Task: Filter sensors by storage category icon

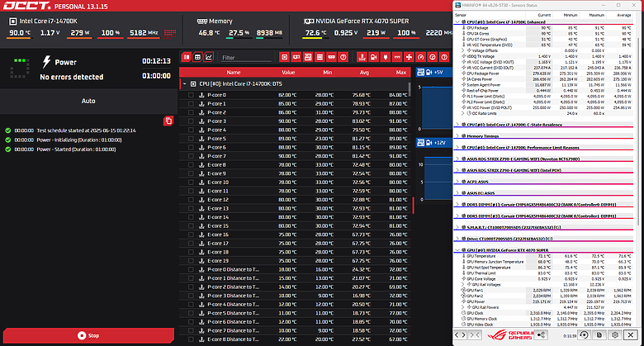Action: tap(320, 57)
